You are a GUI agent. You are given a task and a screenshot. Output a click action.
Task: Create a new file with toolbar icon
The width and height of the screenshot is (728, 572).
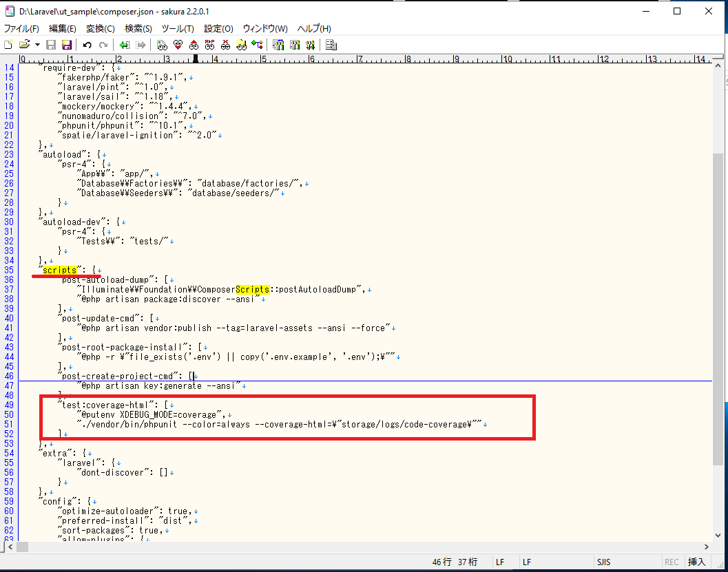click(x=8, y=45)
